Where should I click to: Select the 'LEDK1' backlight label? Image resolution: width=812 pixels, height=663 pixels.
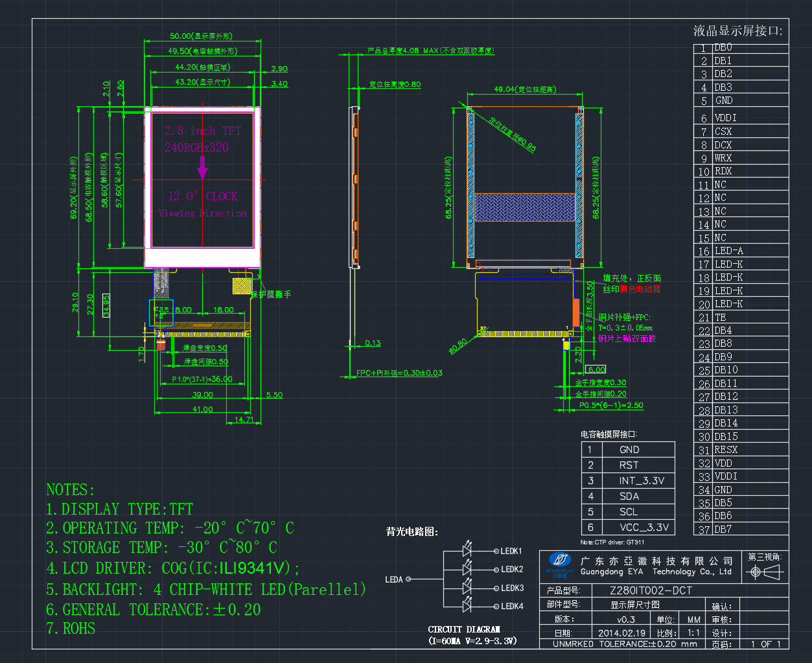click(x=511, y=552)
